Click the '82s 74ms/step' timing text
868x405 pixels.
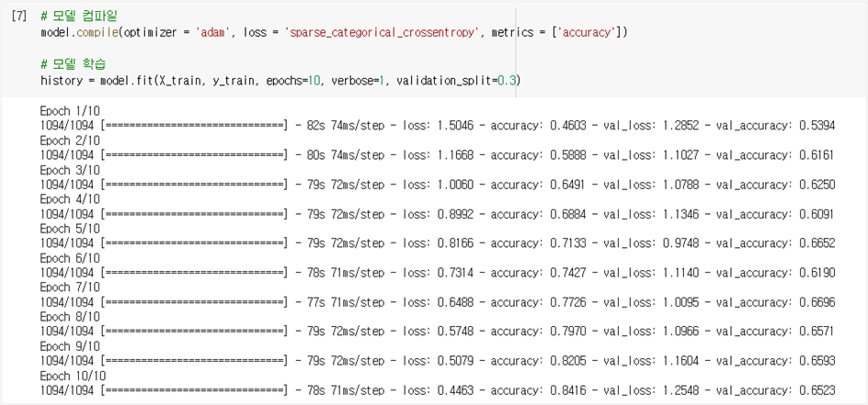pyautogui.click(x=344, y=126)
